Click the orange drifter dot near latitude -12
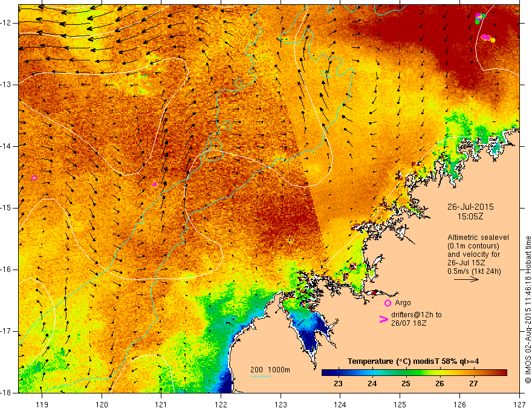 coord(493,40)
